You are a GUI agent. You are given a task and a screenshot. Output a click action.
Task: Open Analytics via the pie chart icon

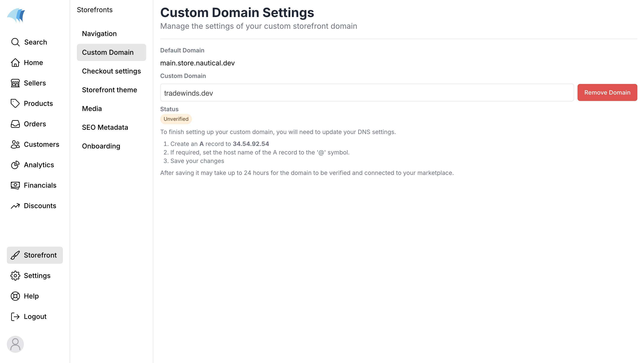(x=15, y=165)
